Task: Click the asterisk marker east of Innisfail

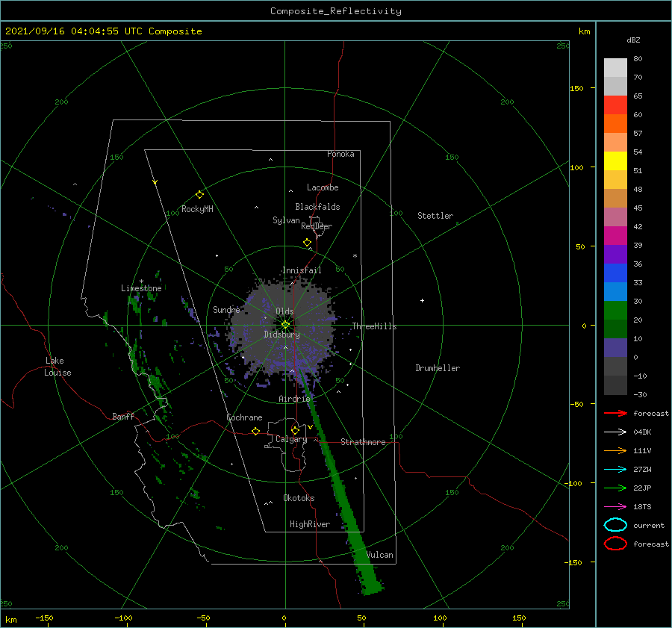Action: pyautogui.click(x=355, y=256)
